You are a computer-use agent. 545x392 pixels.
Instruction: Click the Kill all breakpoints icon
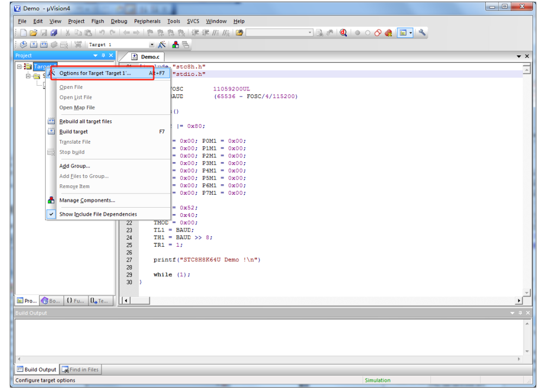click(x=388, y=33)
